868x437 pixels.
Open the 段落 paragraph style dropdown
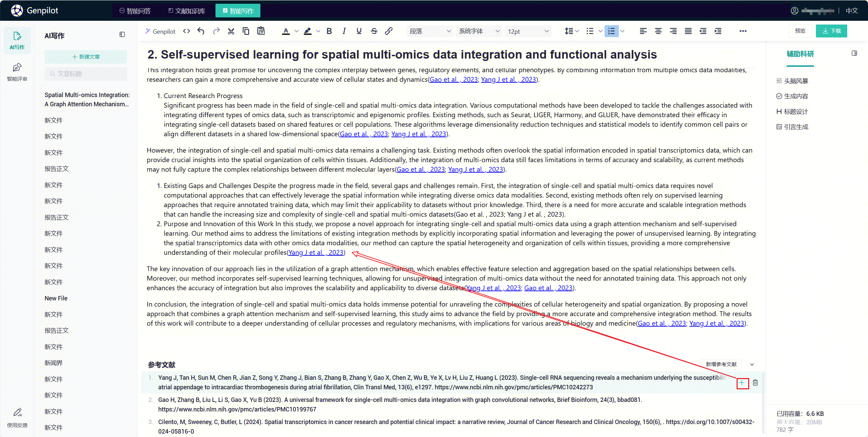(x=430, y=31)
